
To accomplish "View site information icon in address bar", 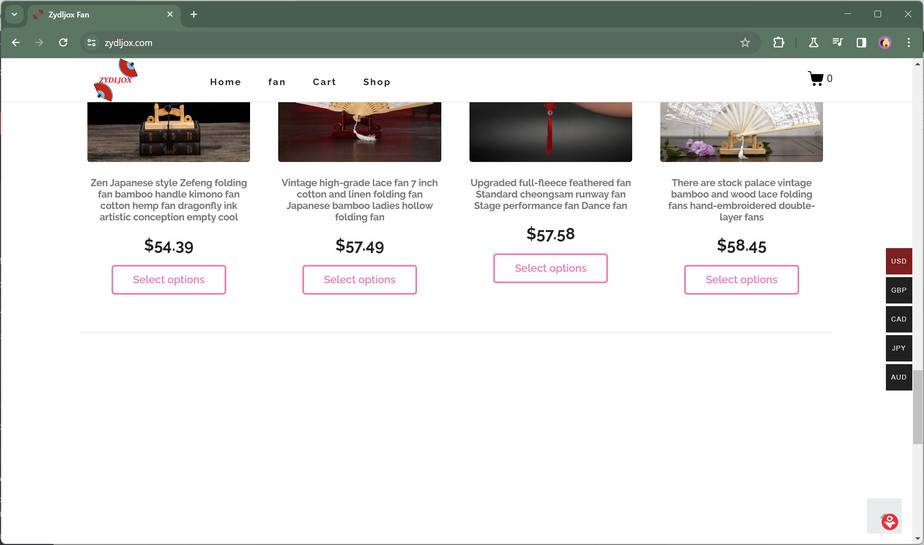I will tap(91, 42).
